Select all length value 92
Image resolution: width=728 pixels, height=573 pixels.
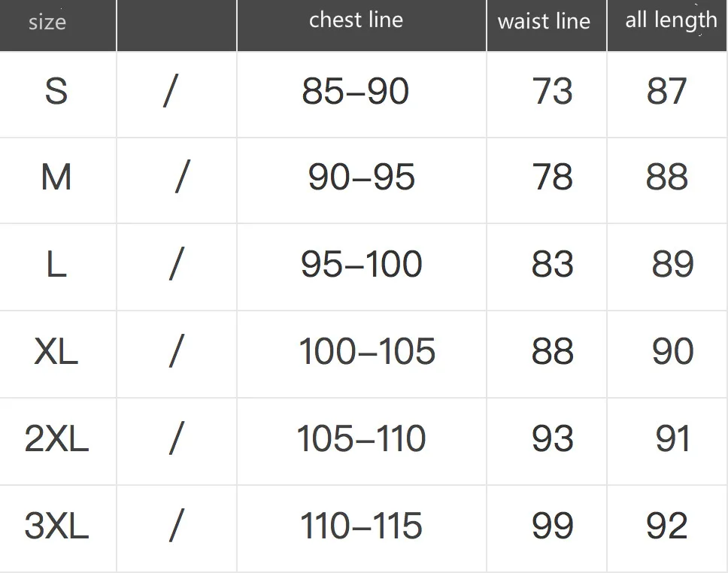pyautogui.click(x=666, y=526)
